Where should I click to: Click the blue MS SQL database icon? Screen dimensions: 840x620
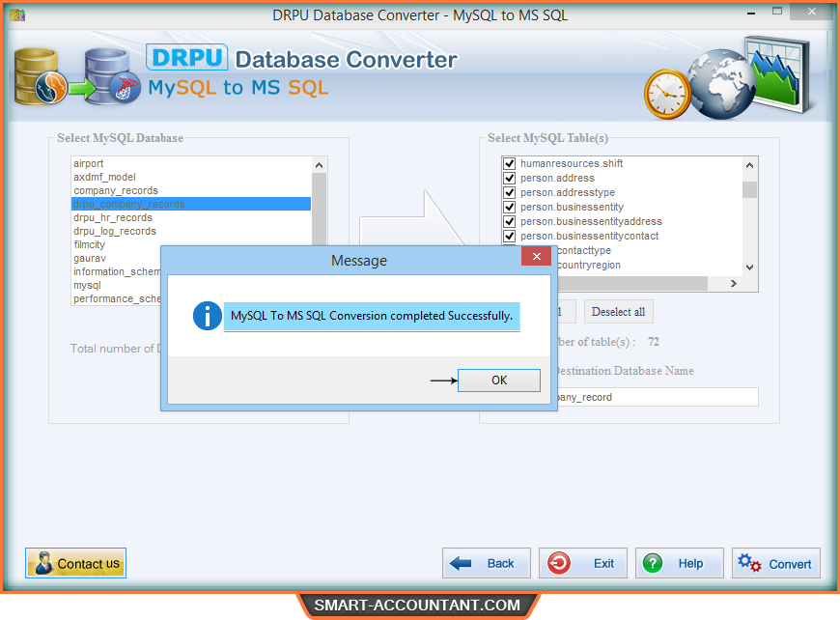tap(113, 76)
